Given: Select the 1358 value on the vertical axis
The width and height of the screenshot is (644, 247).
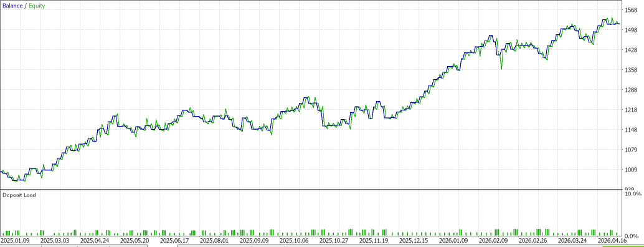Looking at the screenshot, I should (632, 70).
